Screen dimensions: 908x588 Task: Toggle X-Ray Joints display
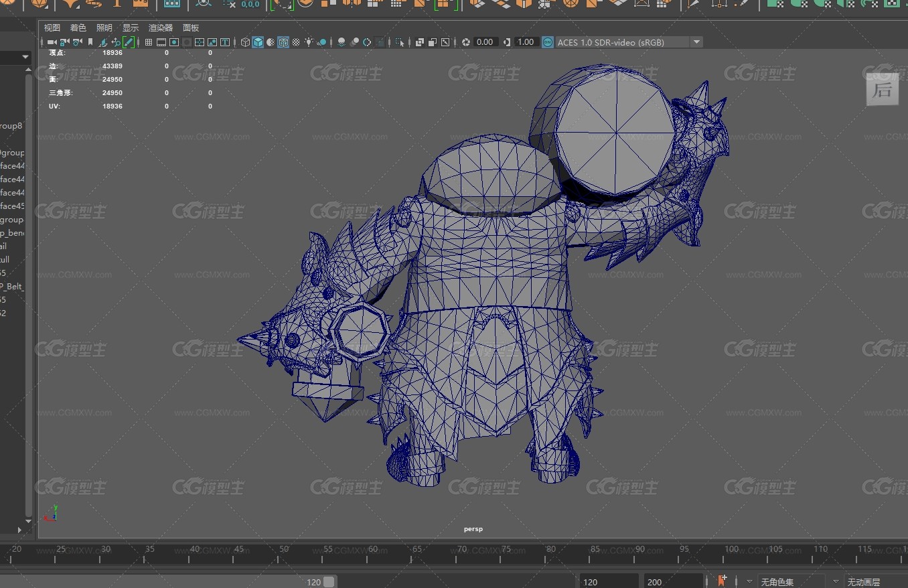pos(445,42)
